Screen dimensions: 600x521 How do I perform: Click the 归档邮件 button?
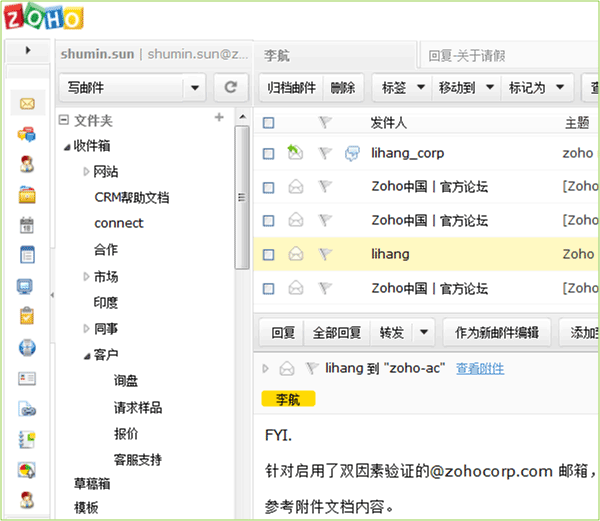[292, 88]
